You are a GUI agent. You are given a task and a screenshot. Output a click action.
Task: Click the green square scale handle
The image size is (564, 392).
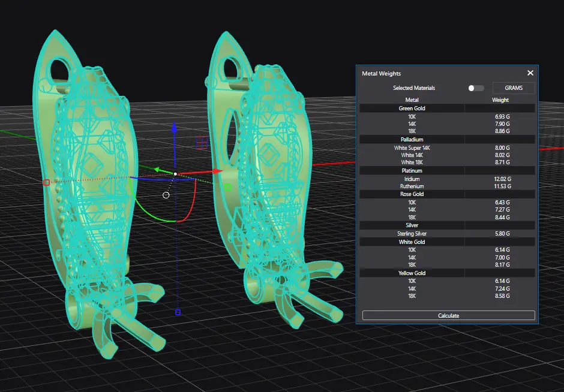click(227, 187)
